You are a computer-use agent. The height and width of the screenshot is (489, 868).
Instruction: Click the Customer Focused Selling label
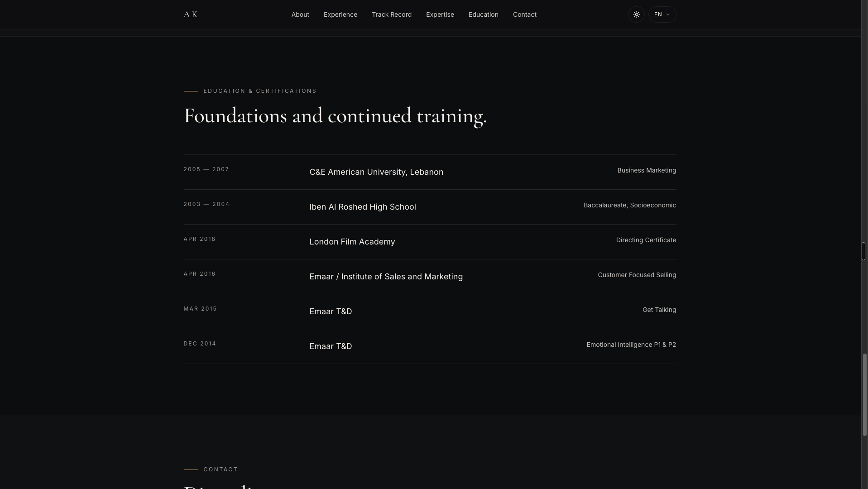pos(637,275)
